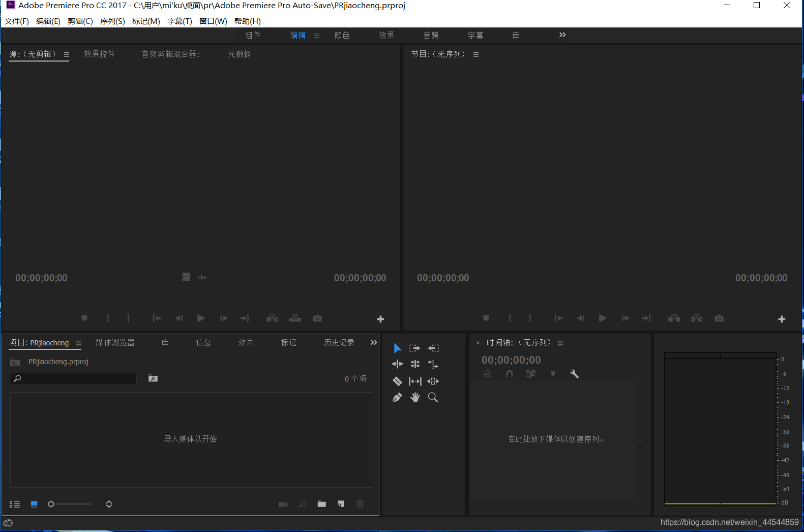This screenshot has width=804, height=532.
Task: Switch to 颜色 workspace
Action: tap(342, 35)
